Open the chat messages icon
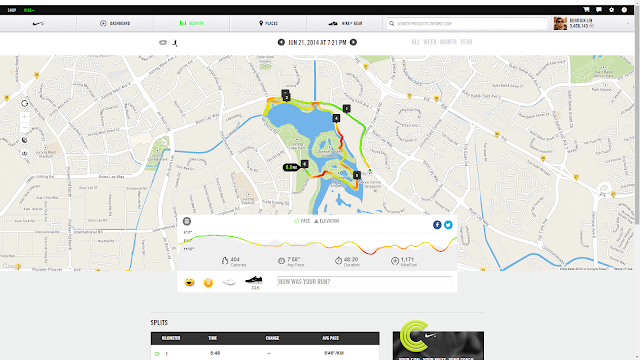This screenshot has width=640, height=360. (x=599, y=10)
